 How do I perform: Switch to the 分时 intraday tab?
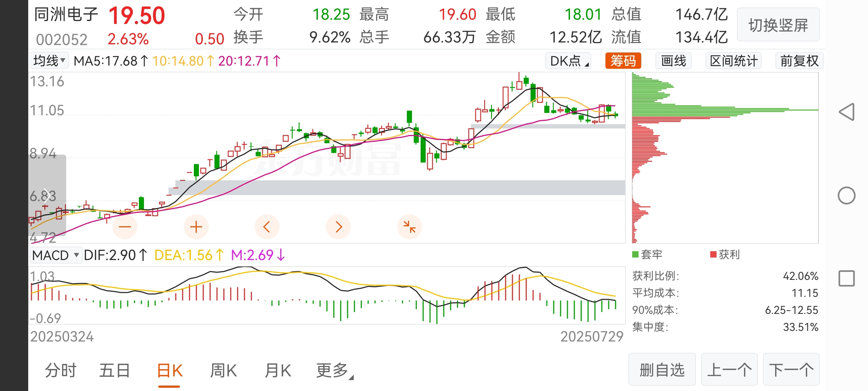tap(61, 371)
